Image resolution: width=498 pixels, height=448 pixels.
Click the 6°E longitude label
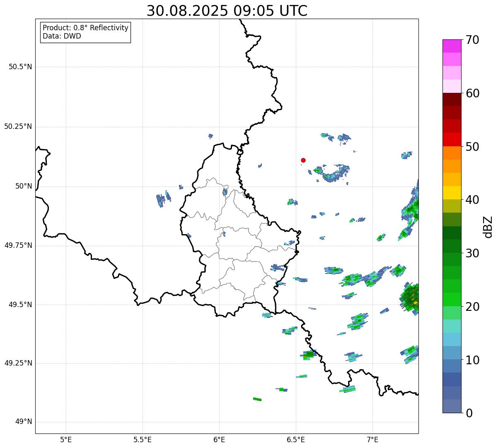click(x=219, y=439)
